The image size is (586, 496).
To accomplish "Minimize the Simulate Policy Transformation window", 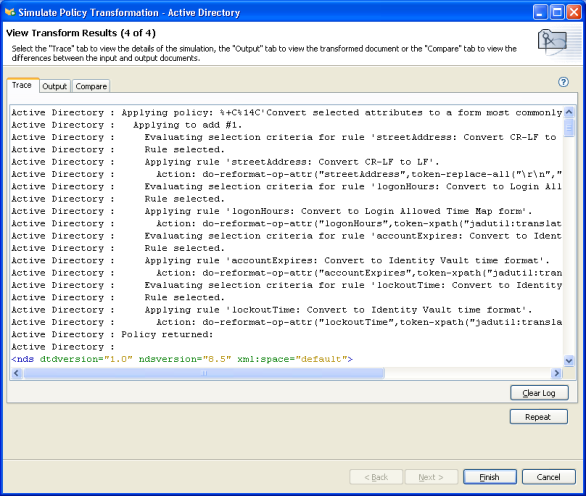I will (540, 12).
